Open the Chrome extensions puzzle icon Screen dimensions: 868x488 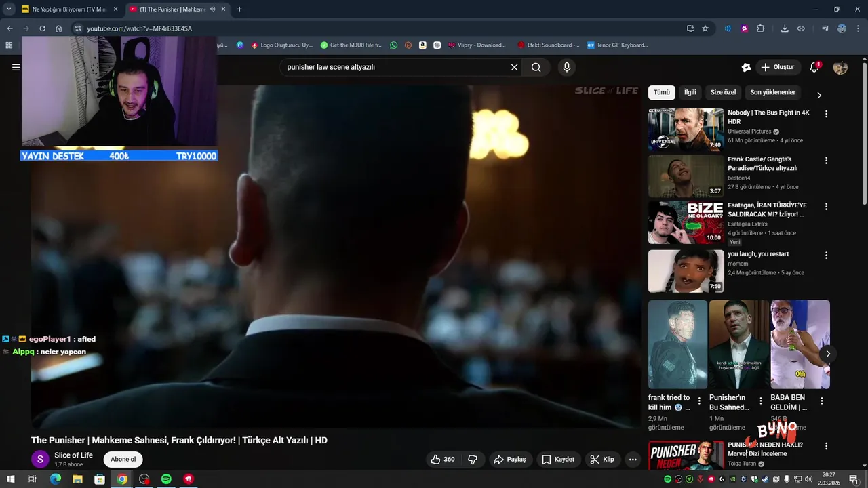[x=760, y=28]
